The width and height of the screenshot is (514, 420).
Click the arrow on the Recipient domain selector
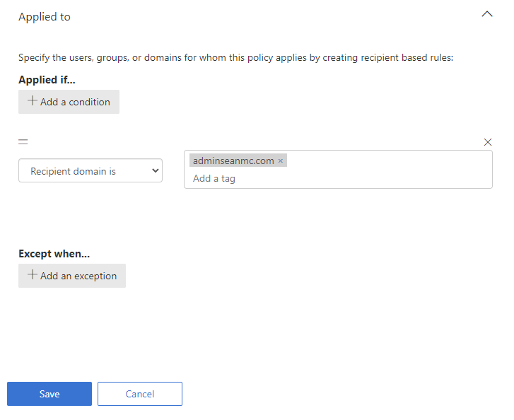pos(155,171)
